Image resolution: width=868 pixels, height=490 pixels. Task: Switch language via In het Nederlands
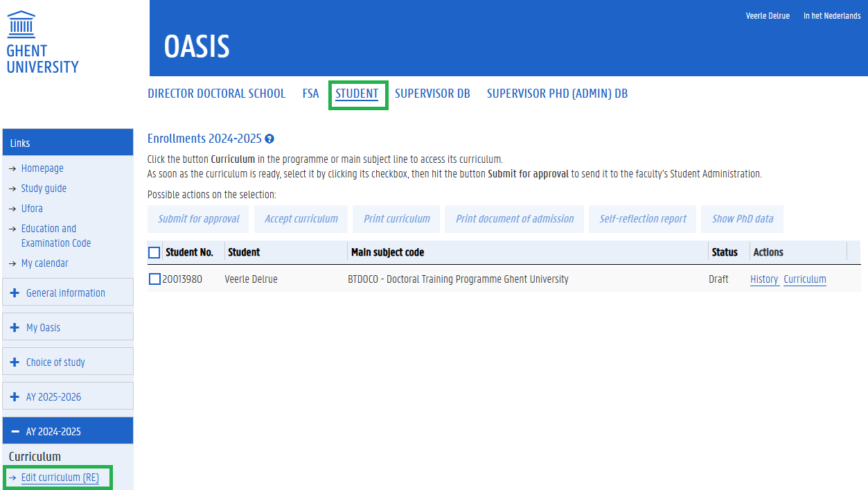click(831, 16)
